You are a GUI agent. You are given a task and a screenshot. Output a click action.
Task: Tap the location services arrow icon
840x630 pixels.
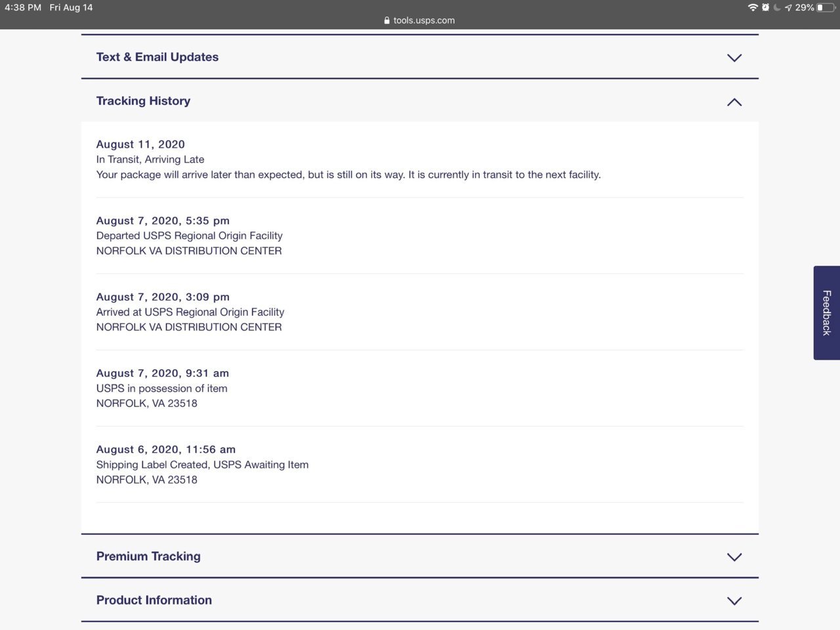[788, 8]
